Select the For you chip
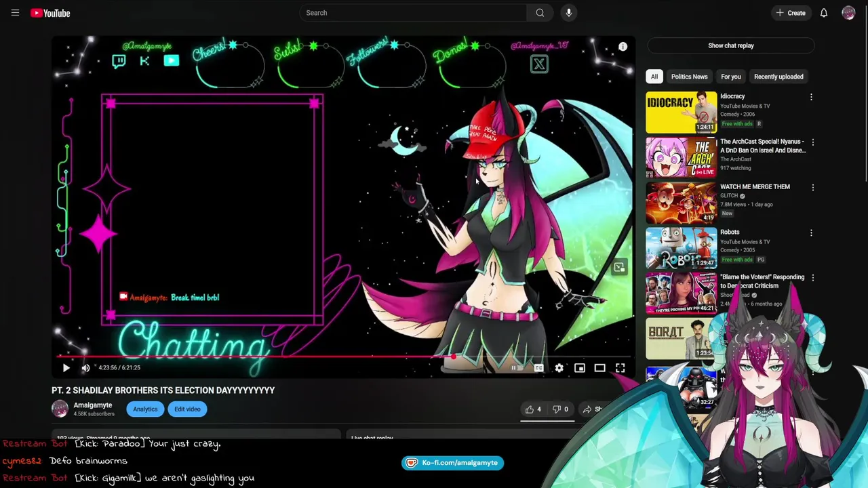The height and width of the screenshot is (488, 868). pyautogui.click(x=730, y=77)
